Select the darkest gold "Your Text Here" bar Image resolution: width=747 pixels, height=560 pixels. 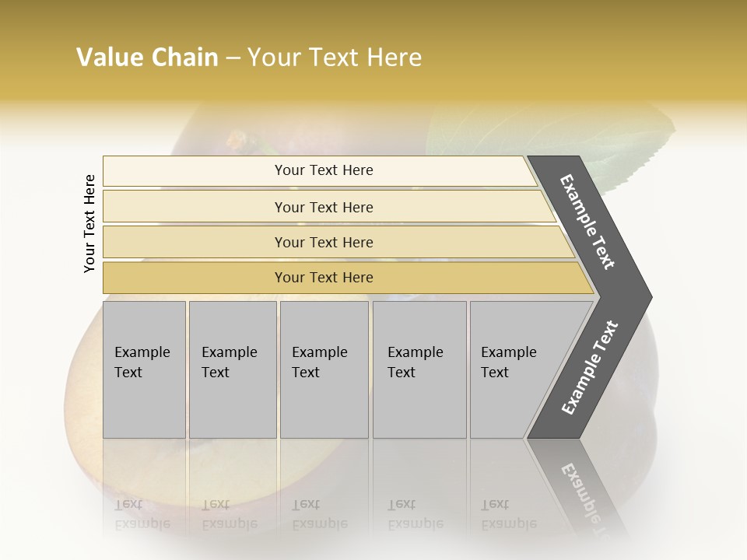tap(323, 278)
